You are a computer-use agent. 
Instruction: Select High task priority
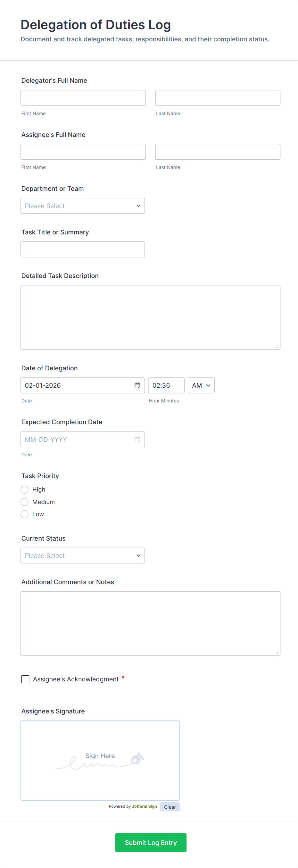point(25,490)
